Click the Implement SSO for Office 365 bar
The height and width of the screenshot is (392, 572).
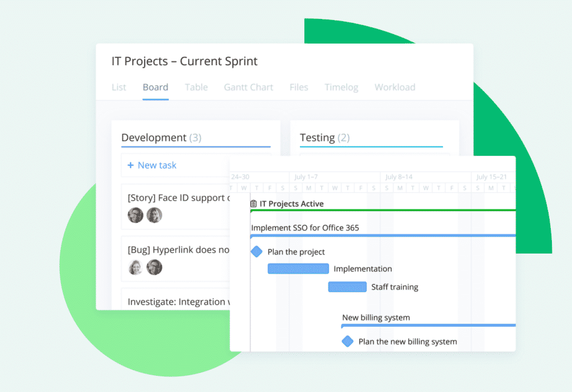pos(383,236)
